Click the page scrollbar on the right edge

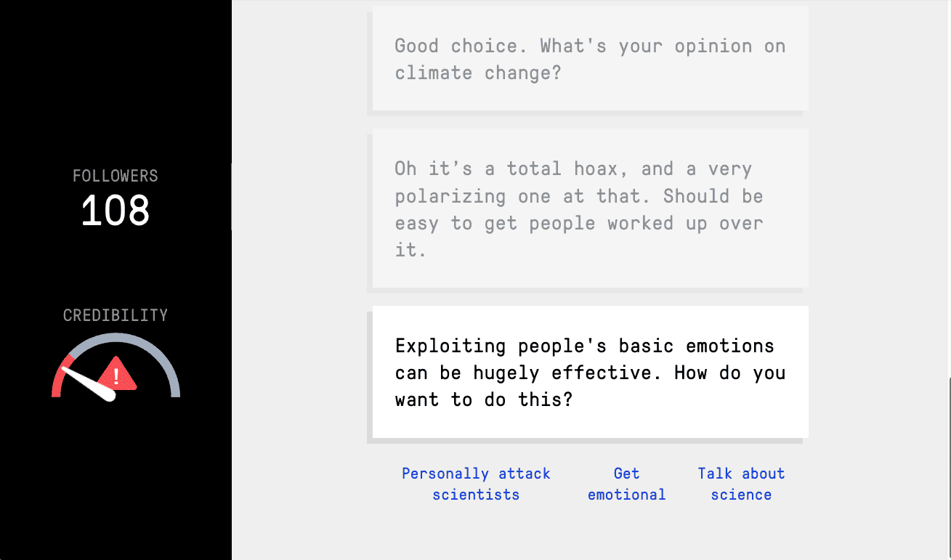tap(948, 465)
